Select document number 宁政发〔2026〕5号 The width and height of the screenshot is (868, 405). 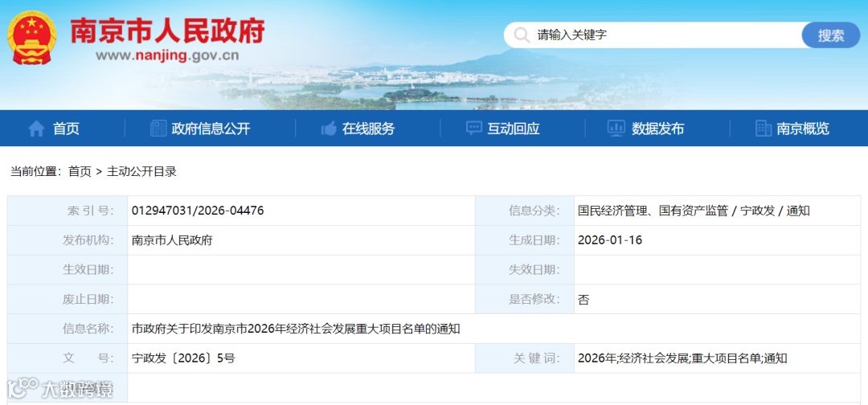click(x=183, y=358)
